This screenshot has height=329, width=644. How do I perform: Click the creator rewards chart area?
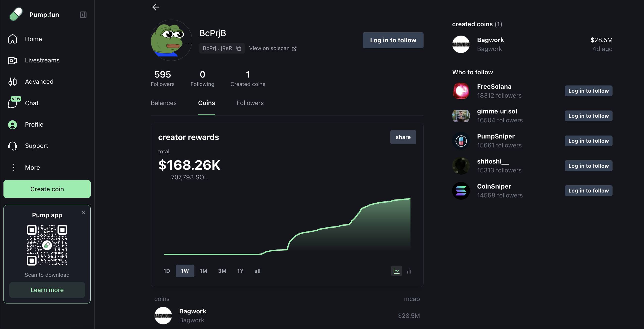point(287,226)
